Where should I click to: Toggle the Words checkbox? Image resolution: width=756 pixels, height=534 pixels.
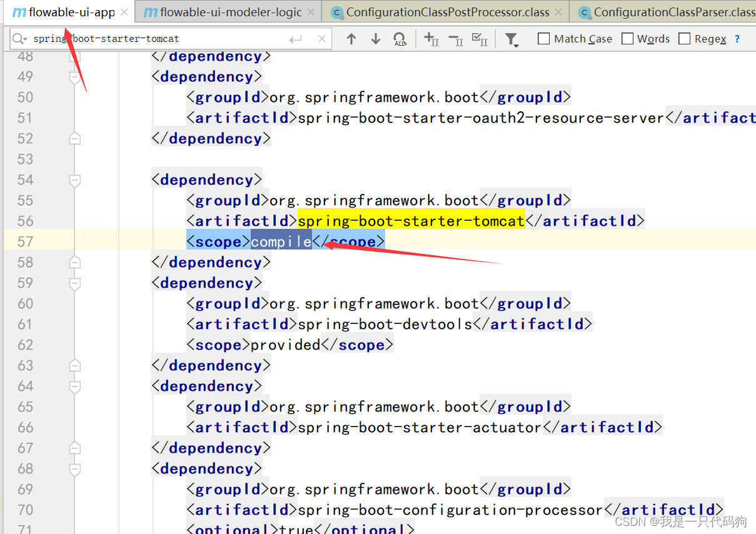[627, 38]
